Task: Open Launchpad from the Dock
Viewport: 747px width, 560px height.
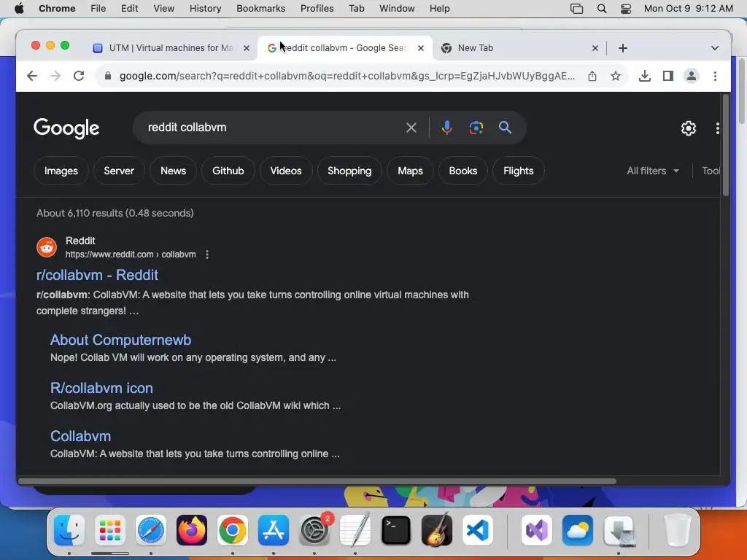Action: tap(110, 530)
